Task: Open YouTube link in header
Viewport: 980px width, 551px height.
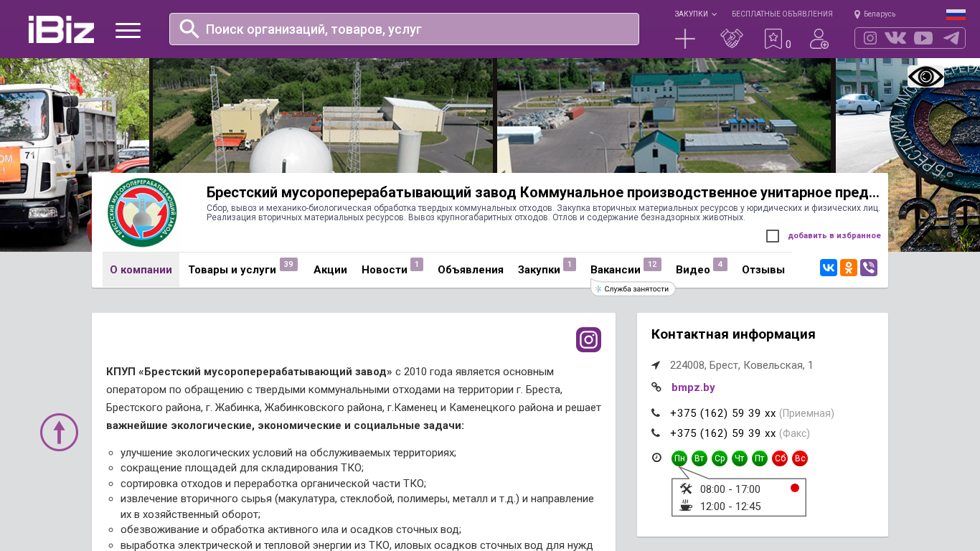Action: [923, 38]
